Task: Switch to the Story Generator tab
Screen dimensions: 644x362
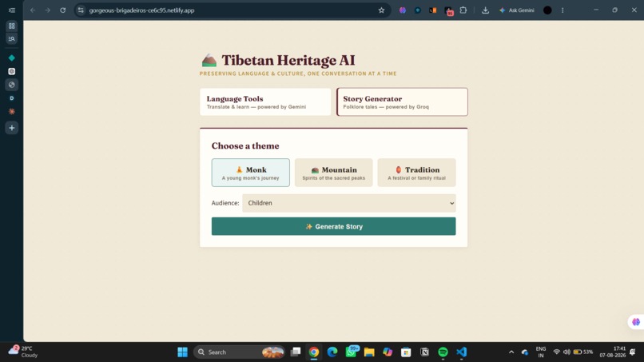Action: [402, 102]
